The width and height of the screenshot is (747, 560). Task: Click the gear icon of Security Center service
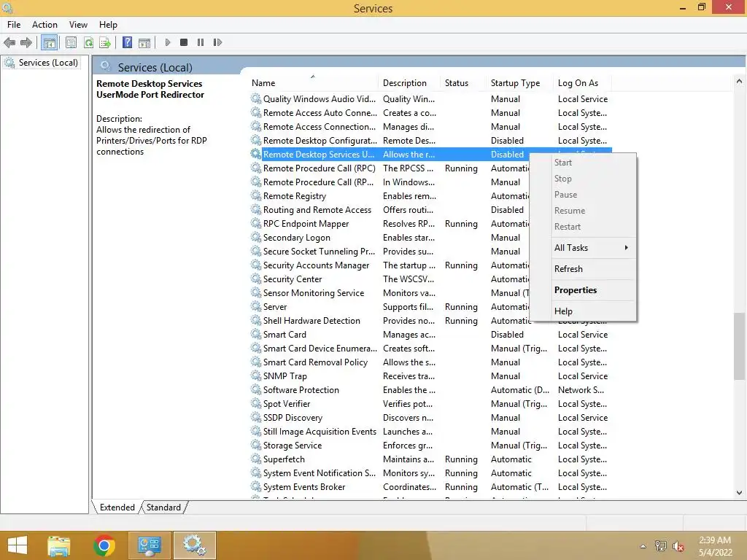(x=256, y=279)
